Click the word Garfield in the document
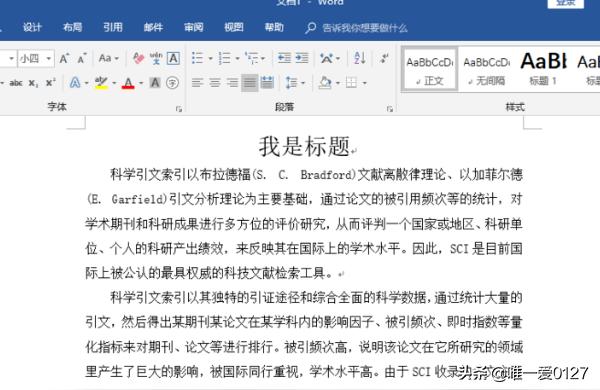Image resolution: width=600 pixels, height=390 pixels. click(138, 199)
